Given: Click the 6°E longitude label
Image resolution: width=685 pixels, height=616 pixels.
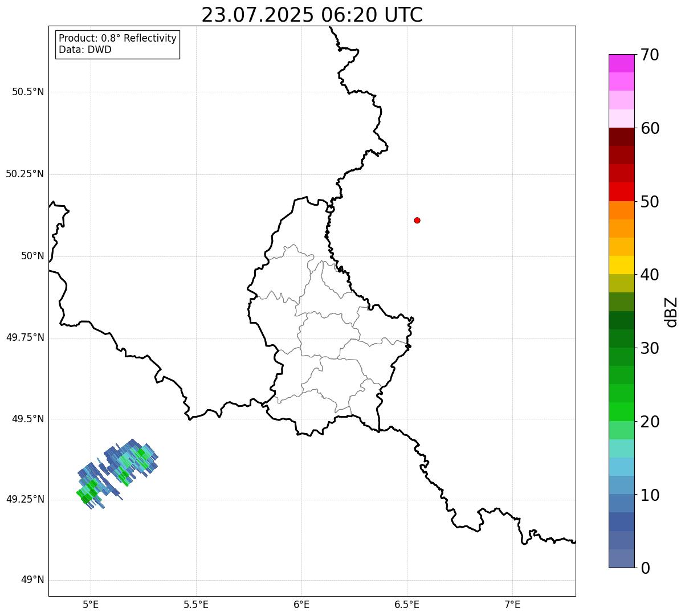Looking at the screenshot, I should [x=301, y=605].
